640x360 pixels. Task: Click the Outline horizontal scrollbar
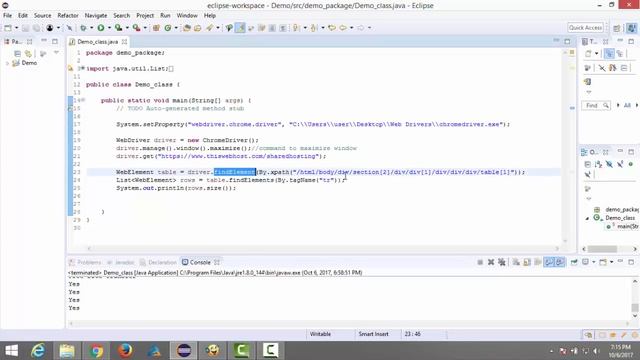602,249
